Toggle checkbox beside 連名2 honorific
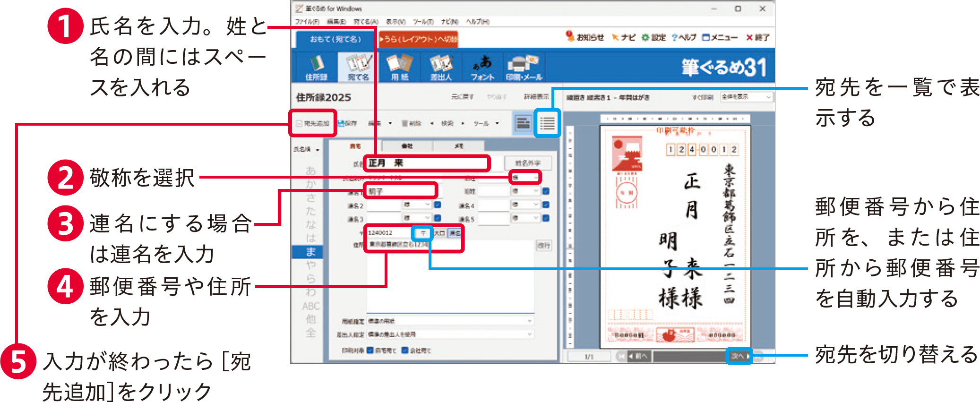 click(437, 205)
